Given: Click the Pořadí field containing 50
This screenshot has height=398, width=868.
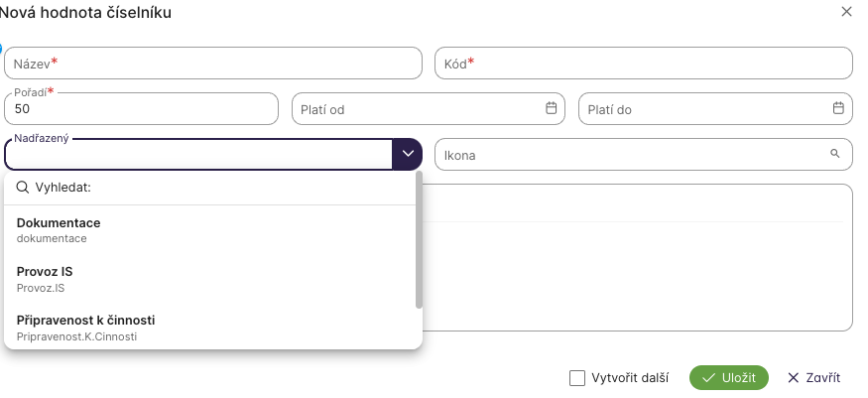Looking at the screenshot, I should click(141, 109).
